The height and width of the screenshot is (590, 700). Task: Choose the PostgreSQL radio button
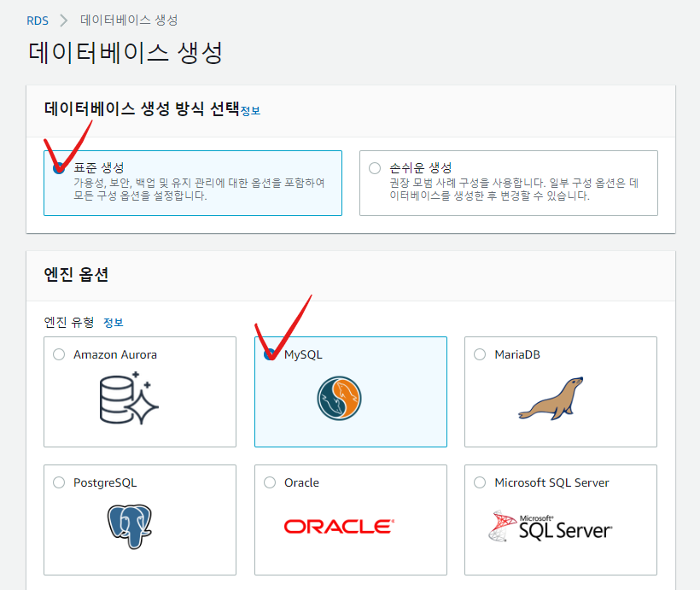click(59, 482)
